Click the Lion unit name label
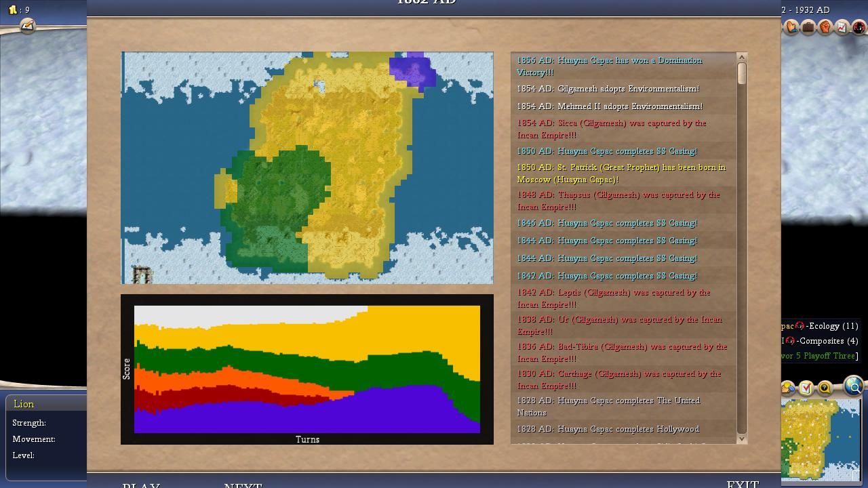868x488 pixels. pos(24,404)
